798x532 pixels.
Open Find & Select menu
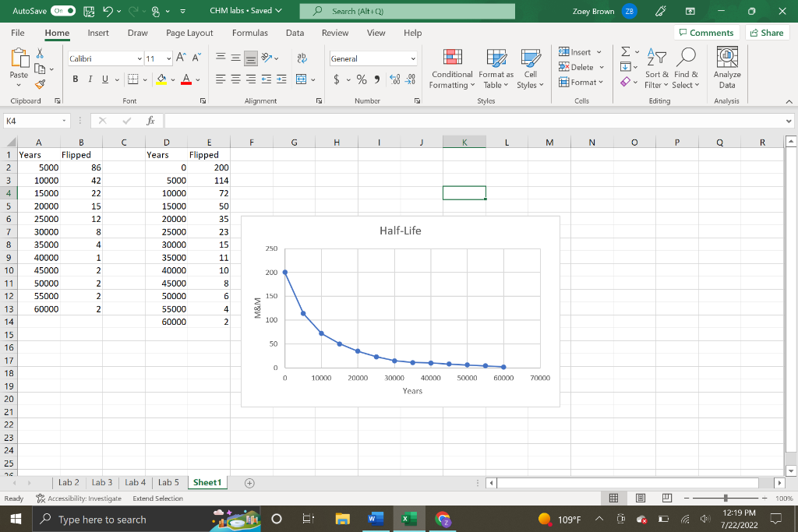(x=686, y=69)
